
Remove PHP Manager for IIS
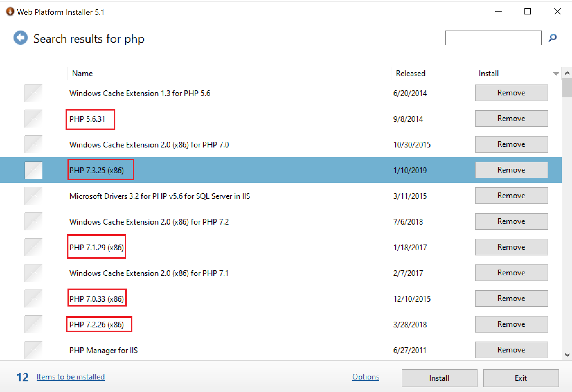(x=511, y=350)
